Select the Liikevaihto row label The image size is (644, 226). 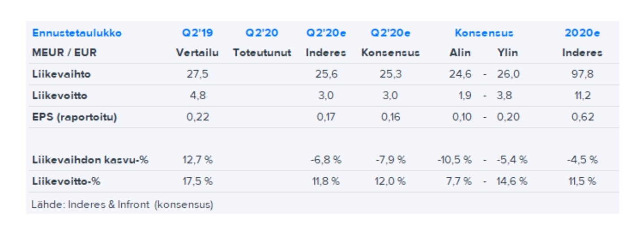pyautogui.click(x=61, y=74)
